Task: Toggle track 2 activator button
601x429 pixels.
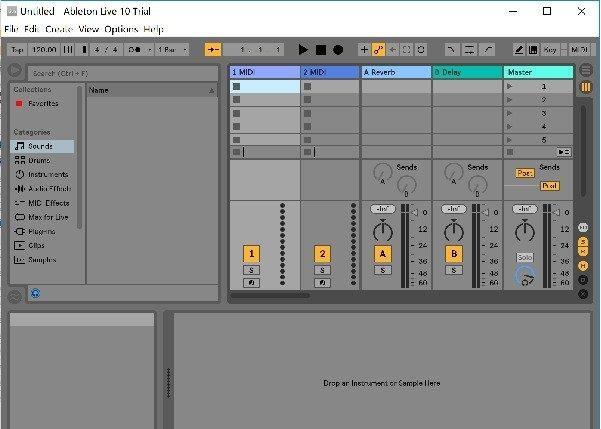Action: point(322,253)
